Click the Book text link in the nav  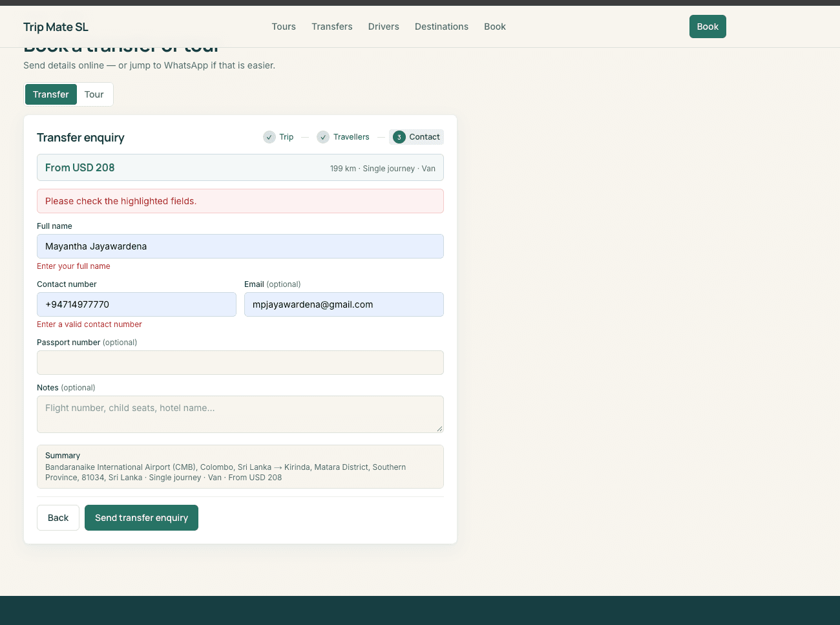tap(495, 26)
